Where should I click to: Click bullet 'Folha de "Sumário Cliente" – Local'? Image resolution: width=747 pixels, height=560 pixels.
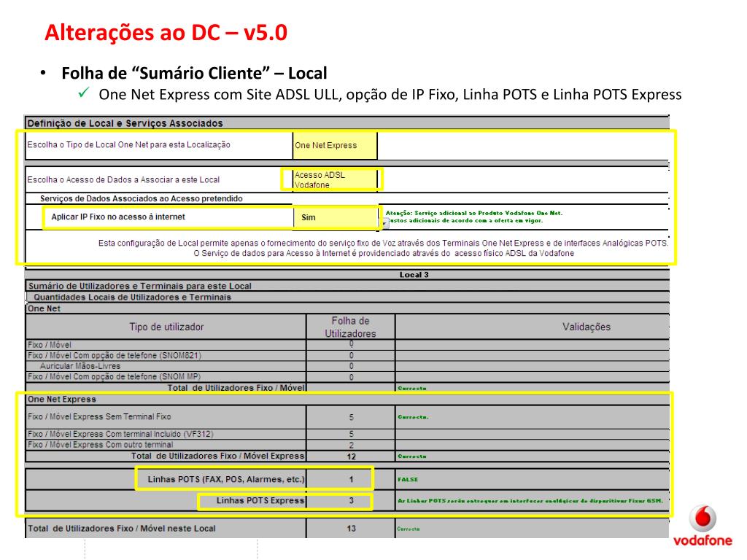point(194,74)
